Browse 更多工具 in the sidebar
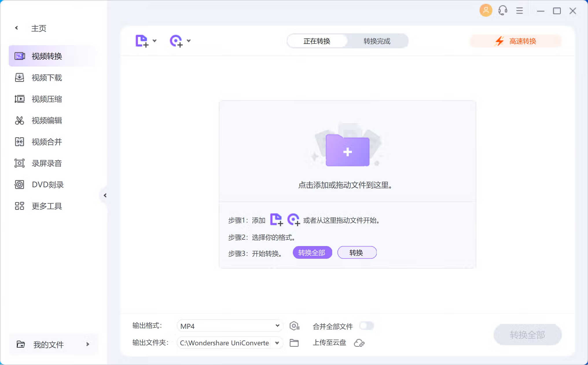588x365 pixels. click(x=47, y=206)
